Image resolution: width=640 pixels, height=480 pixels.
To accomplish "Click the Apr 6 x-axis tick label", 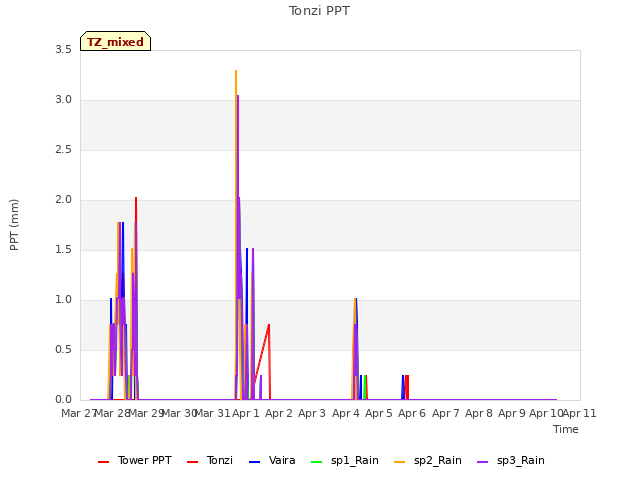I will 412,413.
